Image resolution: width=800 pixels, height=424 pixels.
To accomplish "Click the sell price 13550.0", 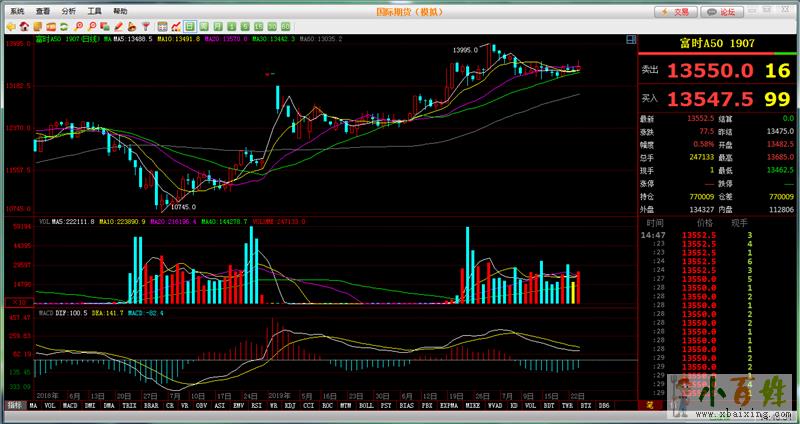I will [710, 70].
